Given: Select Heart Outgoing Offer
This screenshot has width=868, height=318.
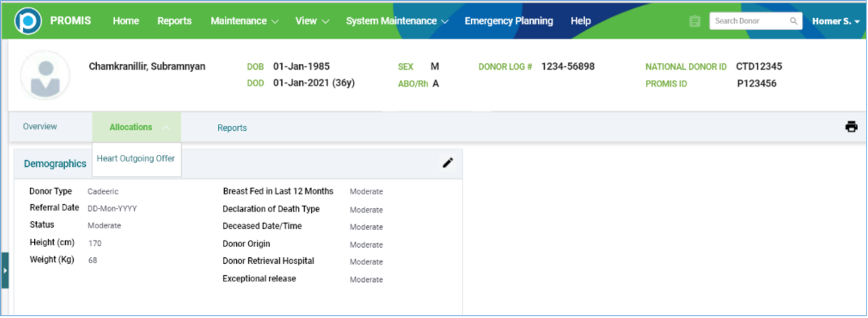Looking at the screenshot, I should 136,158.
